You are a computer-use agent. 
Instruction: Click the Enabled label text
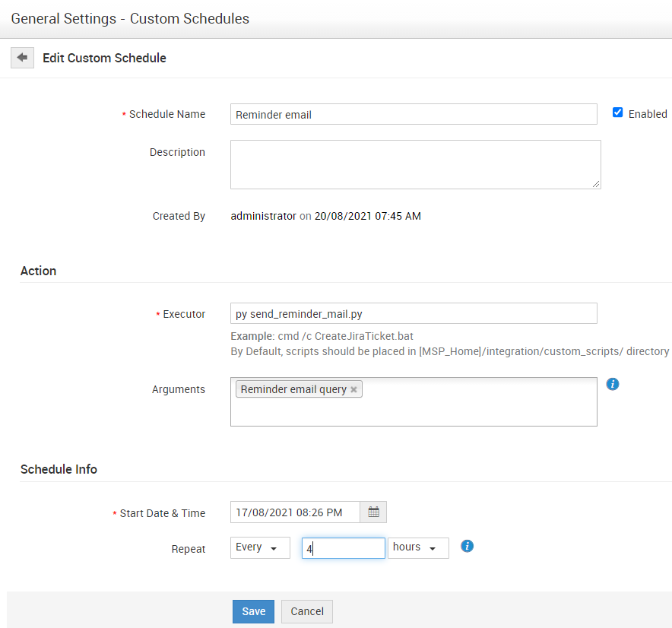coord(648,114)
